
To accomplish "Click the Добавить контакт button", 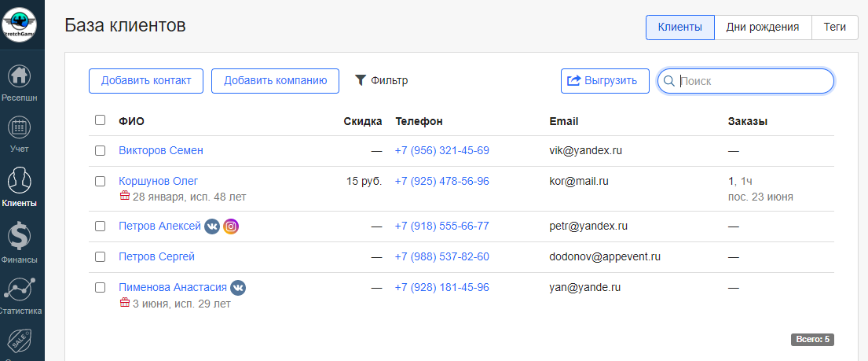I will coord(146,80).
